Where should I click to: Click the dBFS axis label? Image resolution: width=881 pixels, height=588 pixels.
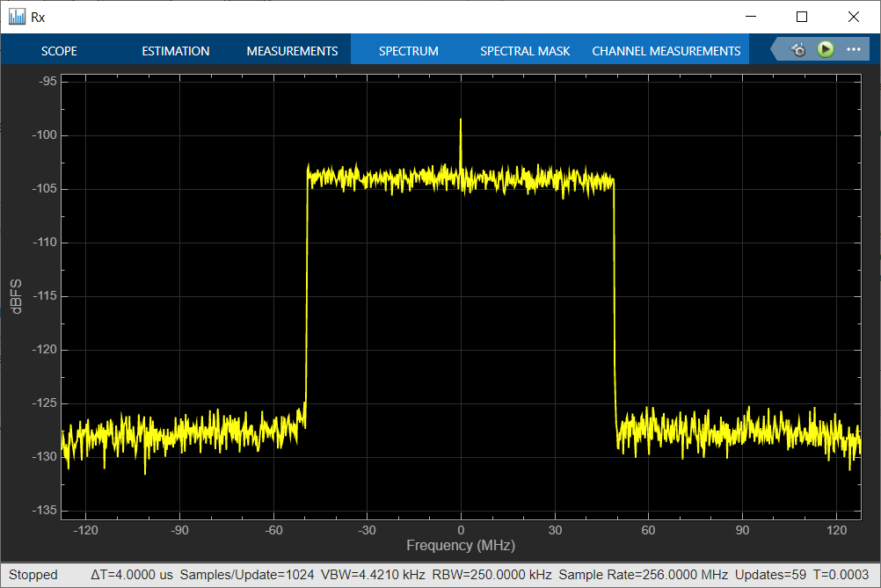[x=16, y=294]
